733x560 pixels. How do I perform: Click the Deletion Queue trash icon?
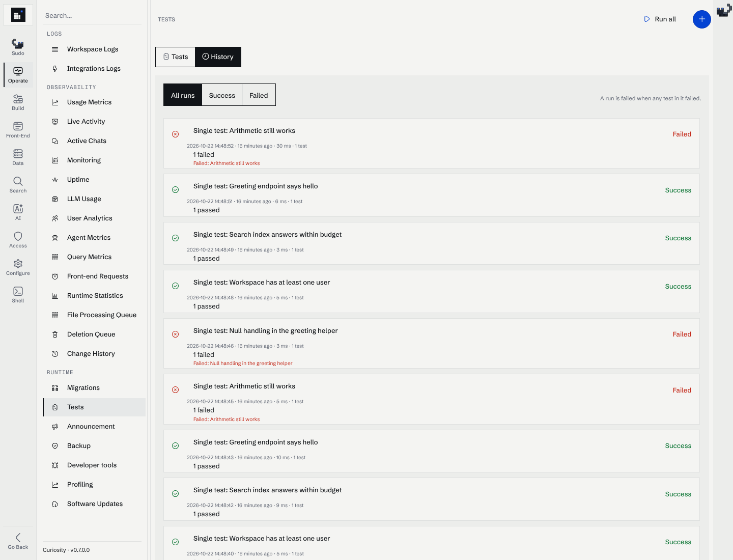tap(55, 334)
